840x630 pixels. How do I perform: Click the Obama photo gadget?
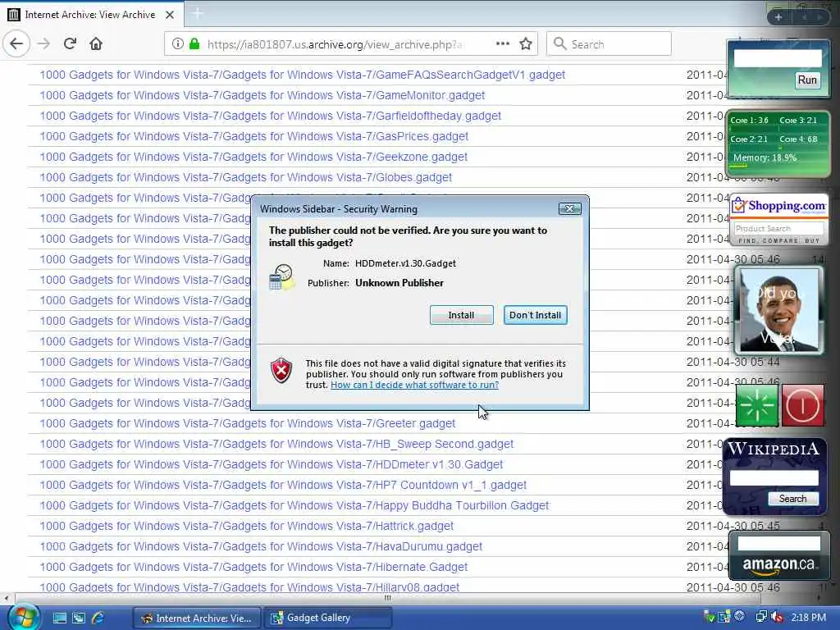pos(779,310)
